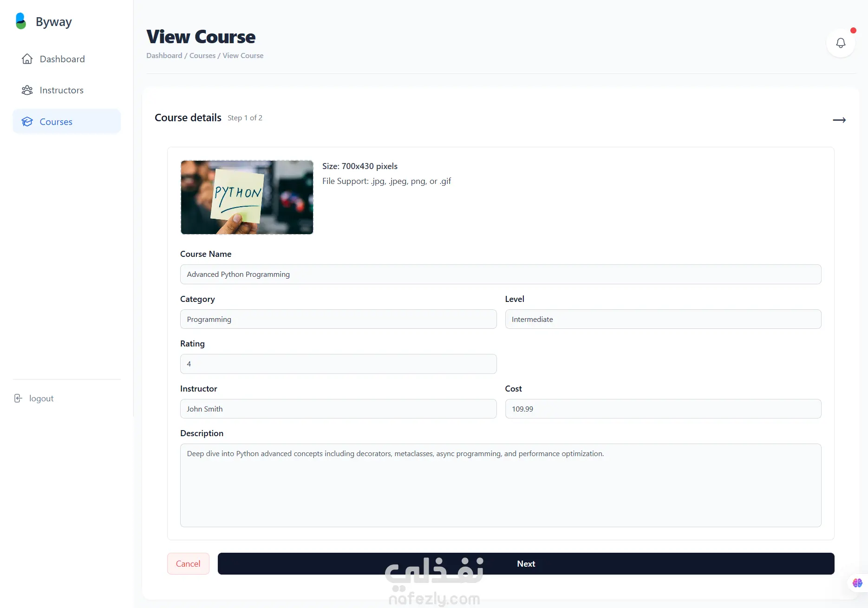Click the Courses graduation cap icon
Image resolution: width=868 pixels, height=608 pixels.
(27, 122)
